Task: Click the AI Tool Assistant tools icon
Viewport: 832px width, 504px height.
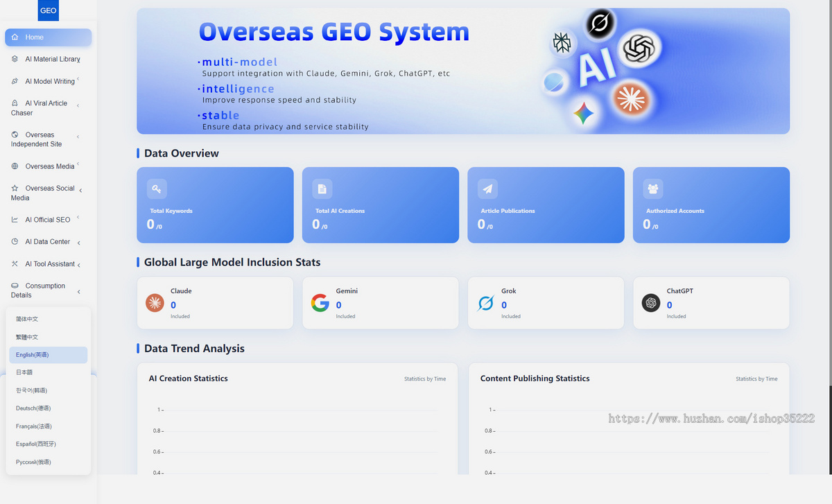Action: tap(15, 264)
